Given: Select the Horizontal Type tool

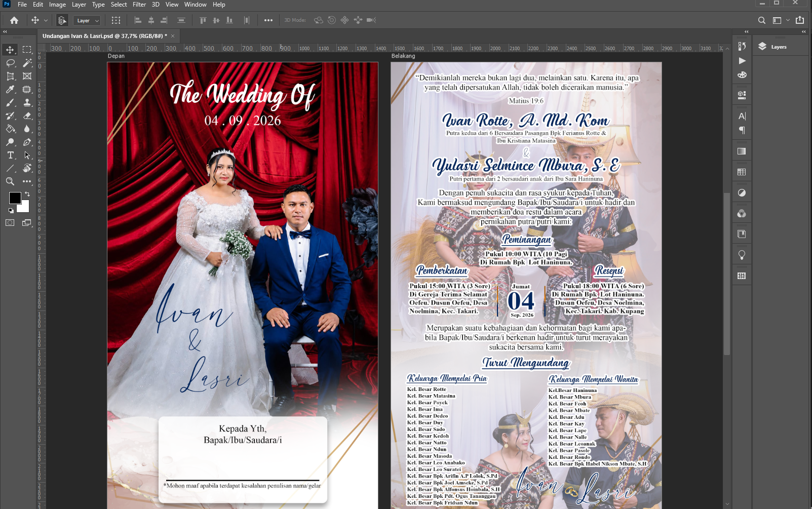Looking at the screenshot, I should point(10,155).
